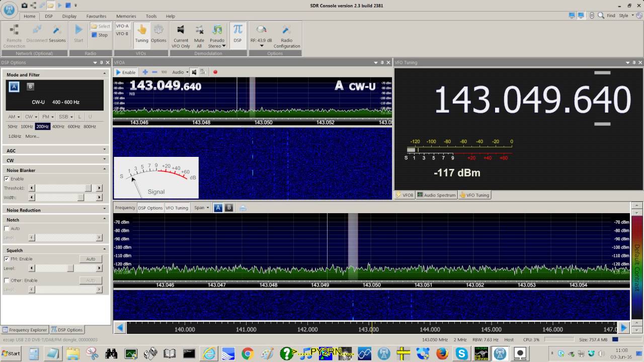Click the blue square stop icon in title bar
Image resolution: width=644 pixels, height=362 pixels.
coord(68,6)
